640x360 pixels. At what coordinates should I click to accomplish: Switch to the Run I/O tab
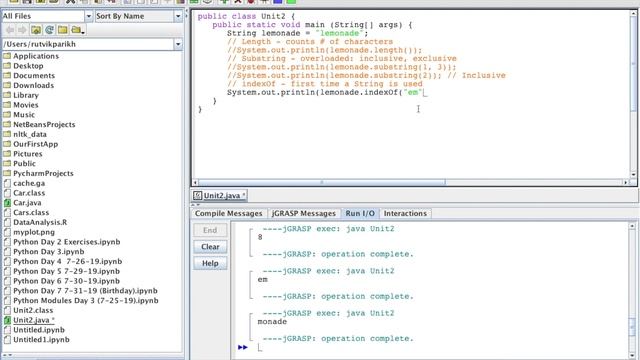point(360,213)
